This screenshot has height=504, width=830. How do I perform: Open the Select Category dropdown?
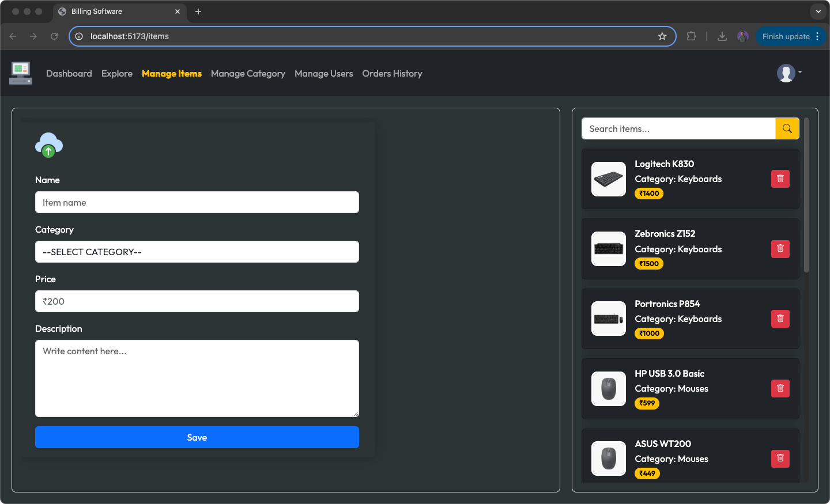(x=197, y=252)
